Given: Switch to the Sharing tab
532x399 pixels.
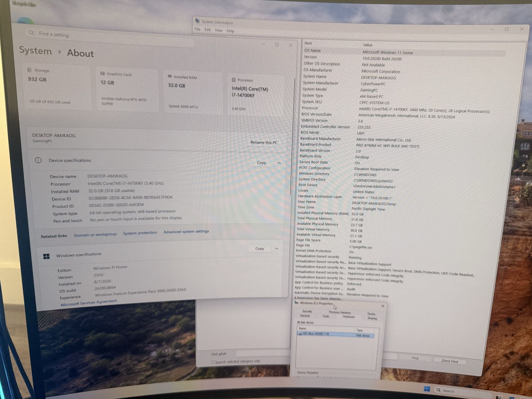Looking at the screenshot, I should tap(372, 318).
